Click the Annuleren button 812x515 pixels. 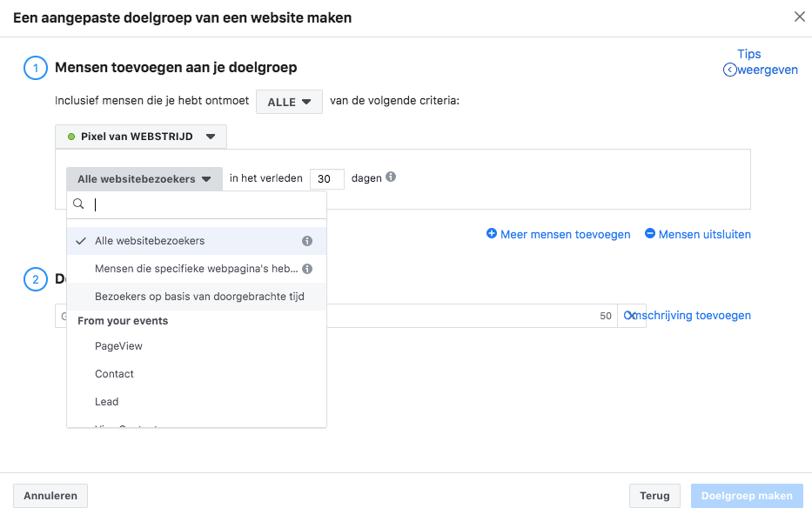pyautogui.click(x=50, y=496)
